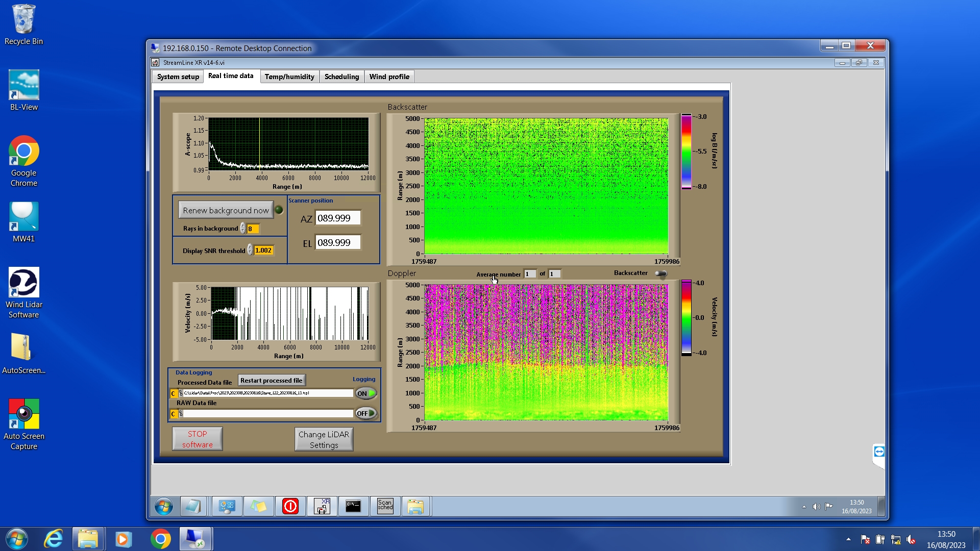
Task: Click the StreamLine XR taskbar icon
Action: (322, 506)
